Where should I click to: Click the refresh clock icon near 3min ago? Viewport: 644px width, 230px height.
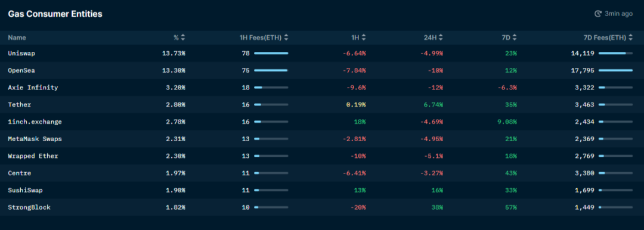(x=598, y=14)
